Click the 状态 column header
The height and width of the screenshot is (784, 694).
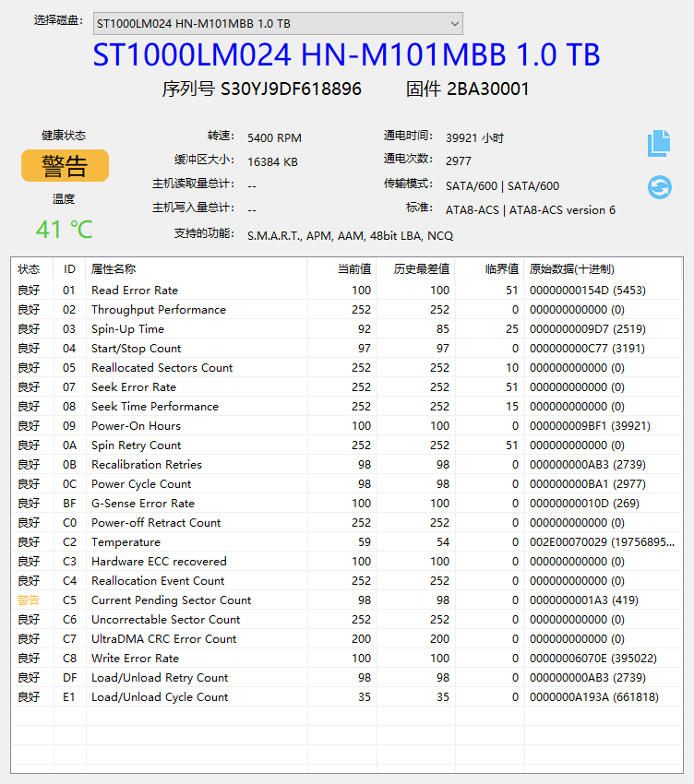29,269
